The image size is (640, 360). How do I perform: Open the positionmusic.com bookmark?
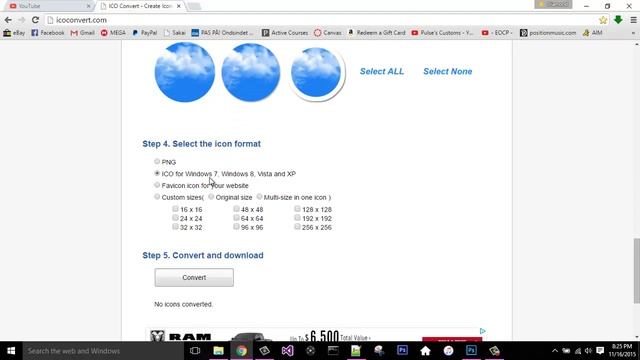coord(548,33)
